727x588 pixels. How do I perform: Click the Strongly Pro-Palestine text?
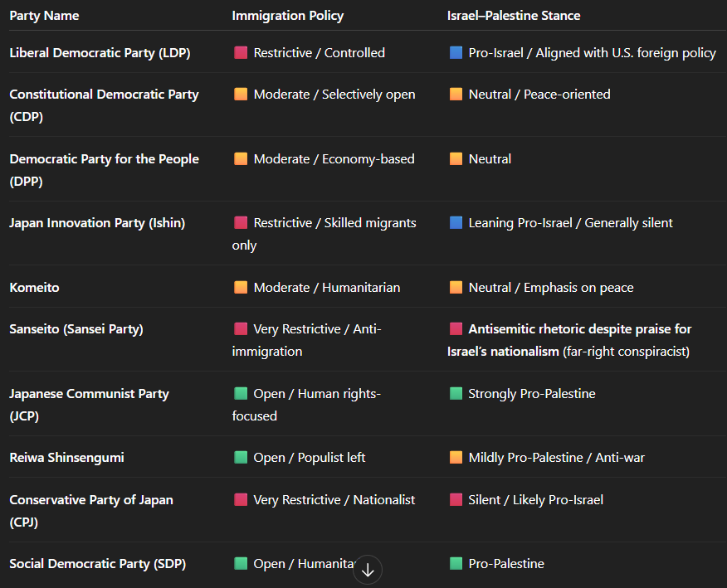coord(532,394)
